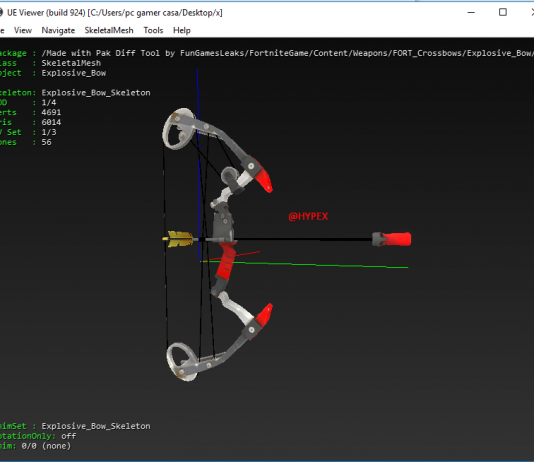Image resolution: width=534 pixels, height=462 pixels.
Task: Click the red explosive arrow tip
Action: (x=397, y=239)
